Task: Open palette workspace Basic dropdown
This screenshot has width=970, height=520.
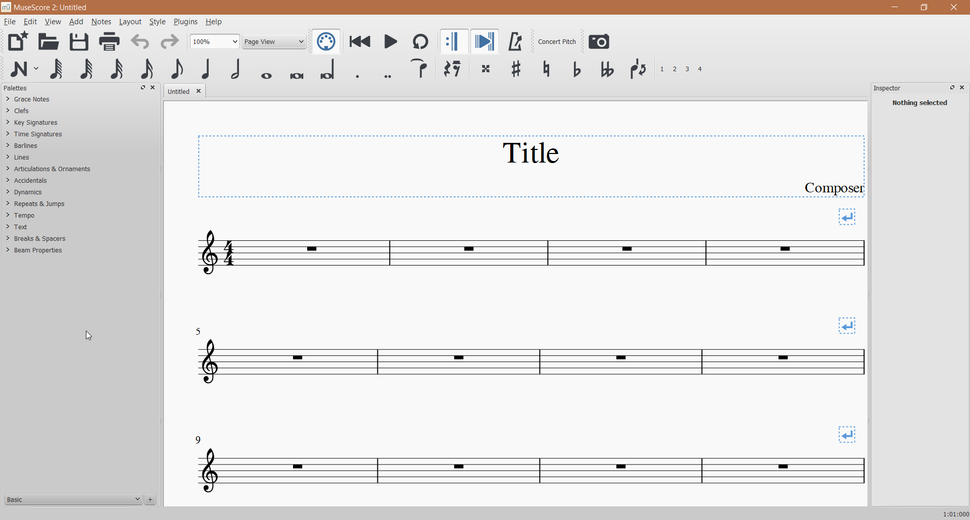Action: 73,499
